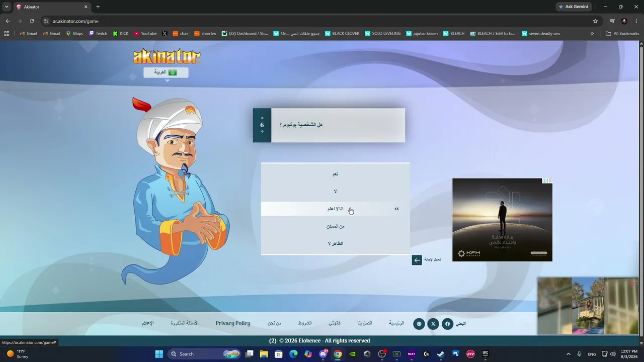Open the jujutsu kaisen bookmark
Viewport: 644px width, 362px height.
pyautogui.click(x=422, y=34)
